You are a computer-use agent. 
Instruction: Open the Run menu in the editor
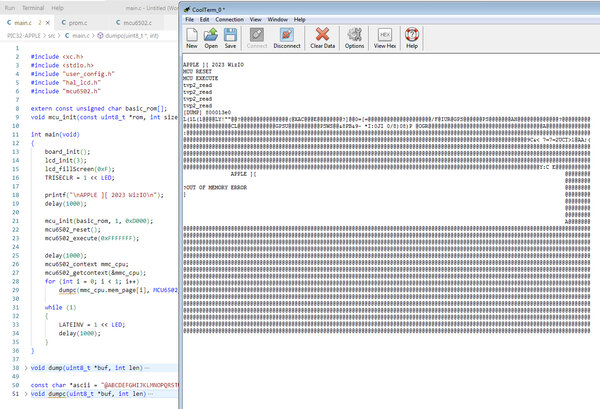(x=10, y=8)
